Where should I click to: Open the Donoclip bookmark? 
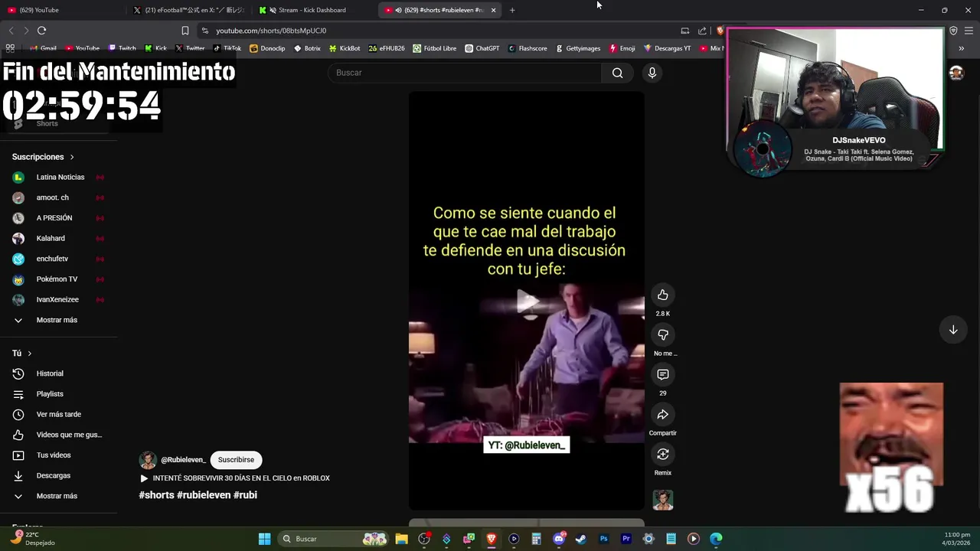[267, 48]
